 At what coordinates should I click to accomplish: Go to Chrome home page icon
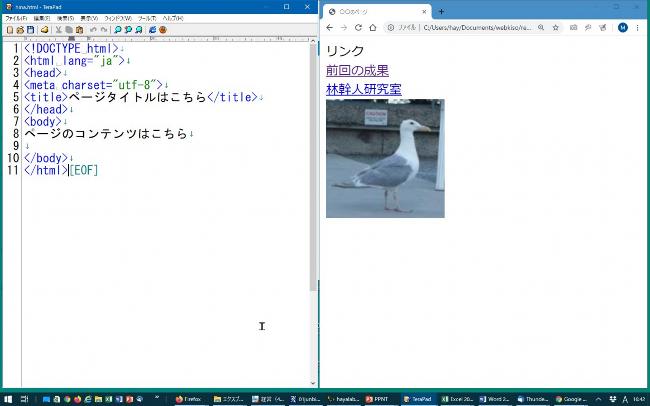[x=372, y=28]
